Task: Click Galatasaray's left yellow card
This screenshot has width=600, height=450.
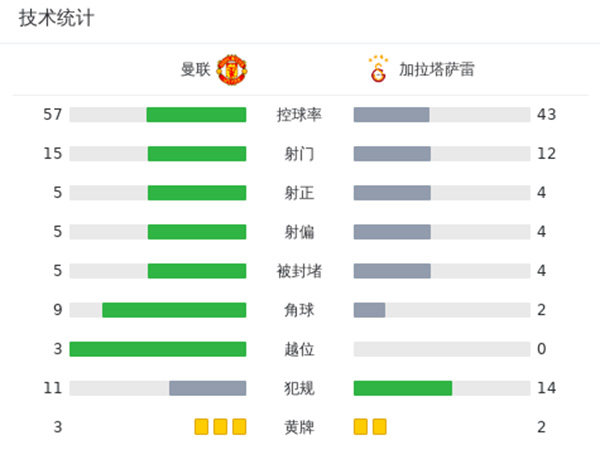Action: coord(361,427)
